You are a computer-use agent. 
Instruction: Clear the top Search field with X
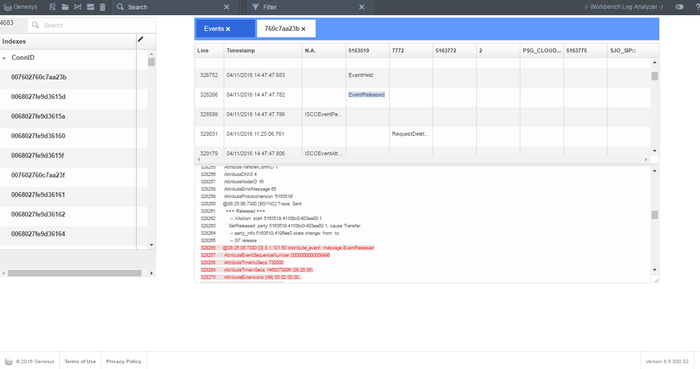click(x=226, y=7)
